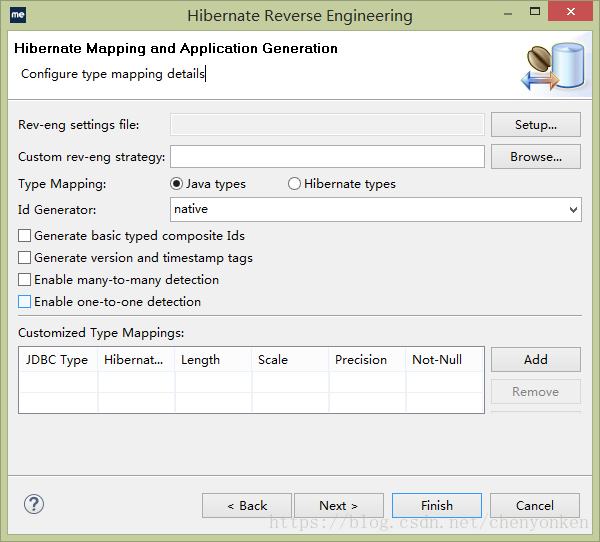Image resolution: width=600 pixels, height=542 pixels.
Task: Click the Hibernat... column header
Action: 136,360
